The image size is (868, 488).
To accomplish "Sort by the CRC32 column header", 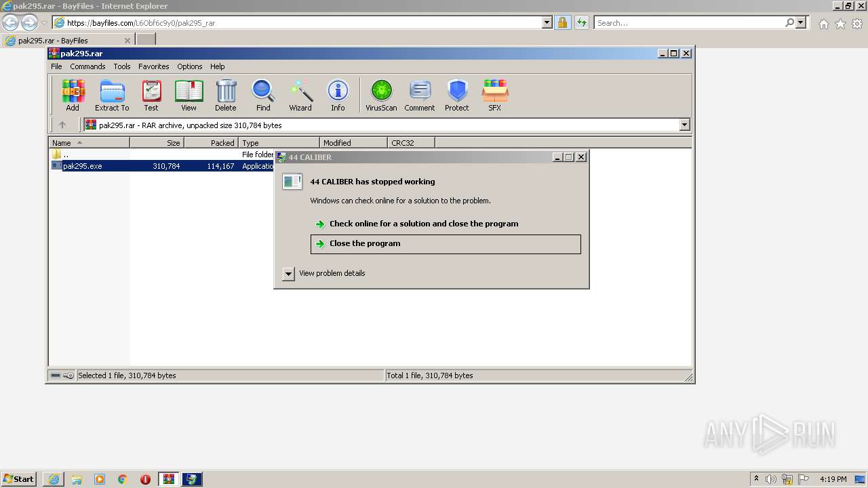I will click(x=411, y=142).
